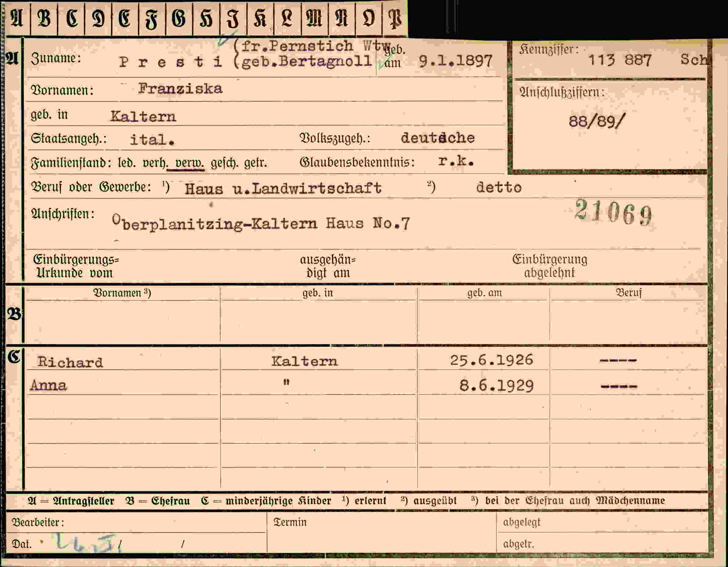The width and height of the screenshot is (728, 567).
Task: Click the underlined 'verw.' marital status
Action: pyautogui.click(x=190, y=163)
